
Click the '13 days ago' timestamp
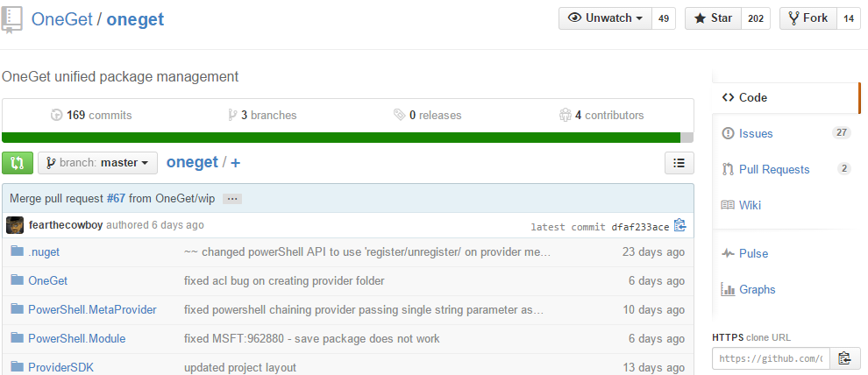pos(653,367)
